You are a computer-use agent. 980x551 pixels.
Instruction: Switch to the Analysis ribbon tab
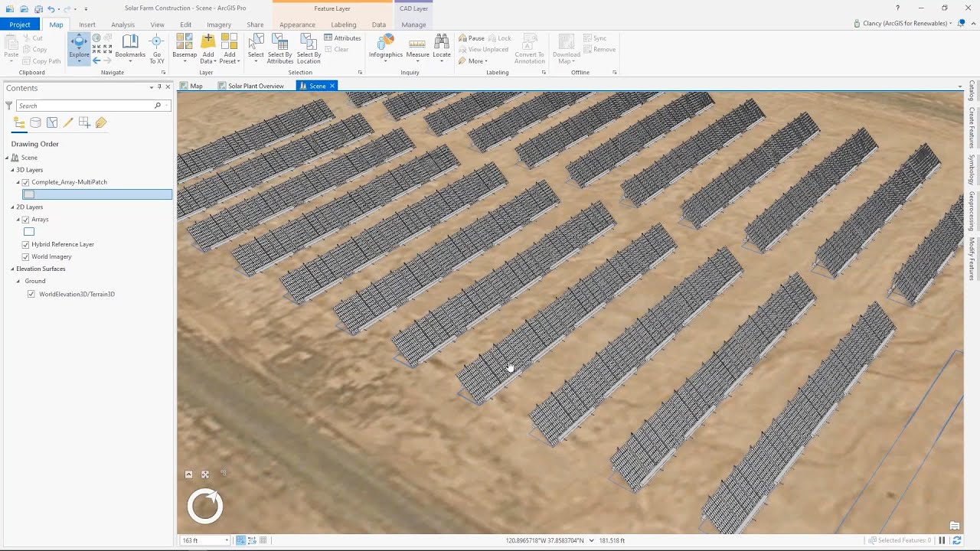click(122, 24)
